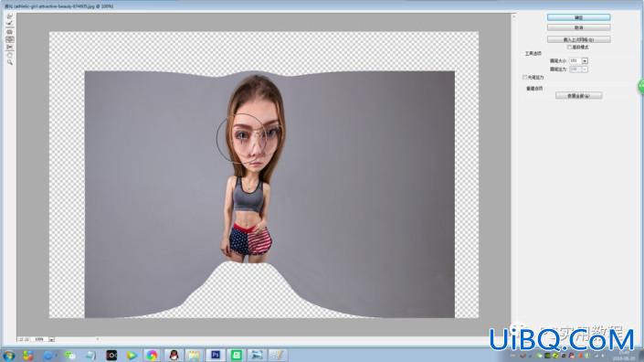Click the Load Last Mesh button

point(578,39)
